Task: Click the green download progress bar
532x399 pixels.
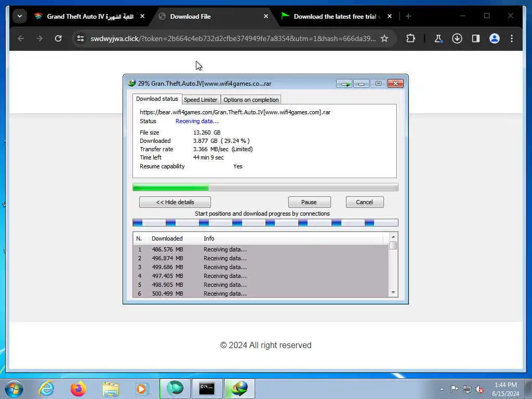Action: [x=265, y=187]
